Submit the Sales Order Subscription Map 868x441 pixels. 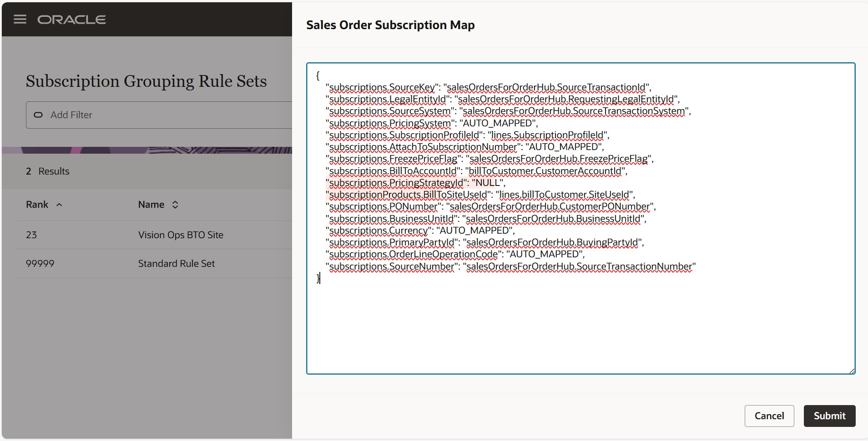point(829,416)
